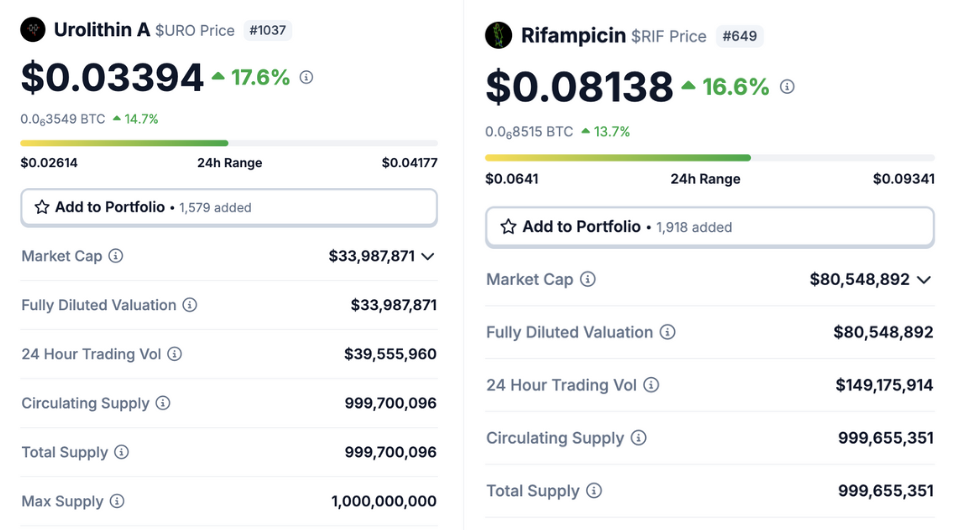Click info icon beside Urolithin 17.6% change
This screenshot has height=530, width=958.
pyautogui.click(x=306, y=77)
